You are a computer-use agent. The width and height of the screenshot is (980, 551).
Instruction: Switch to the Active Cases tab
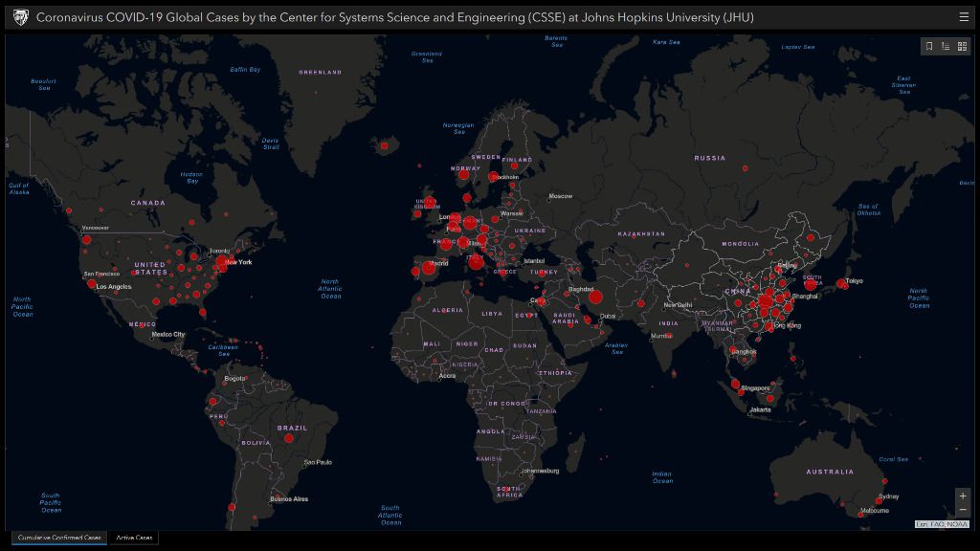click(134, 538)
